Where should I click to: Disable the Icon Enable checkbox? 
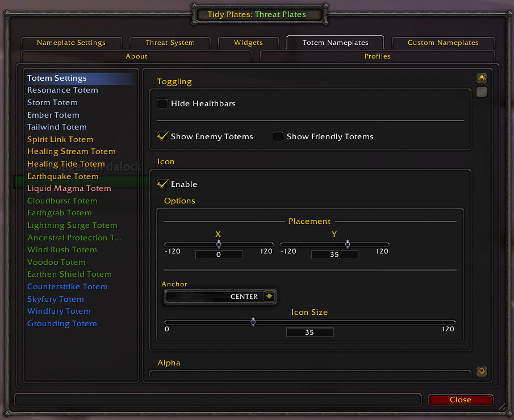point(162,184)
